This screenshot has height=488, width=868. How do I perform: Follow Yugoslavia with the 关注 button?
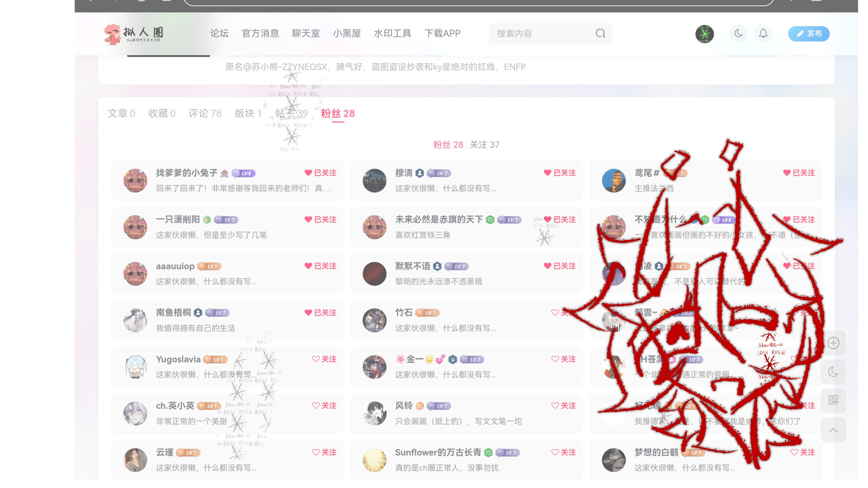tap(324, 359)
